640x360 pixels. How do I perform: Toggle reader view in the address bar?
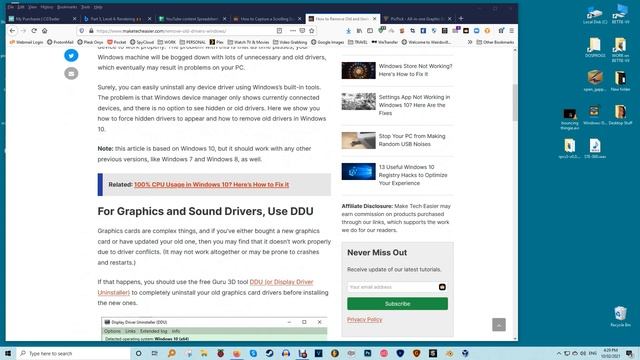tap(279, 31)
